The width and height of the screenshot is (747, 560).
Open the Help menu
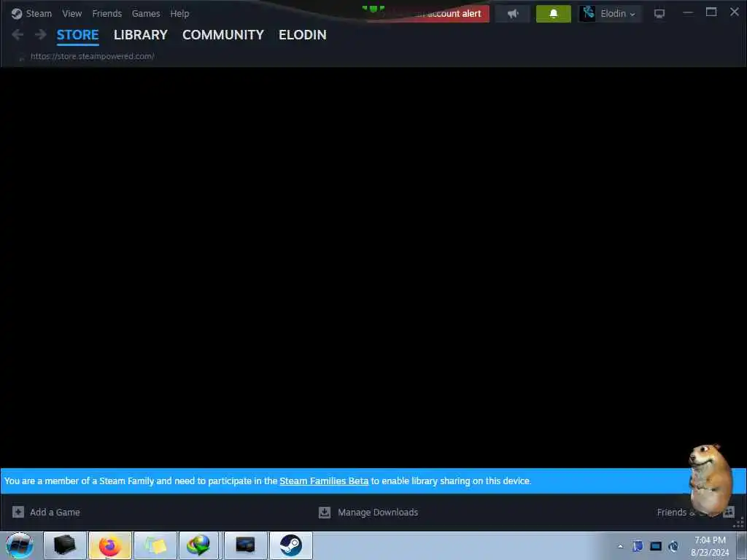(179, 14)
